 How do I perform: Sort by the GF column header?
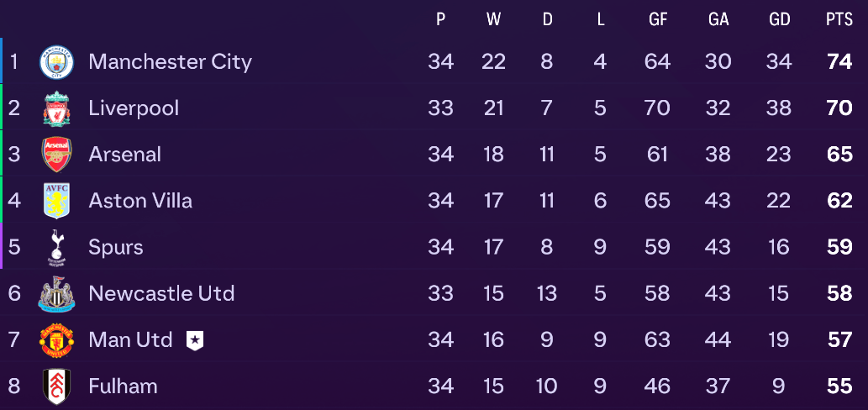658,20
